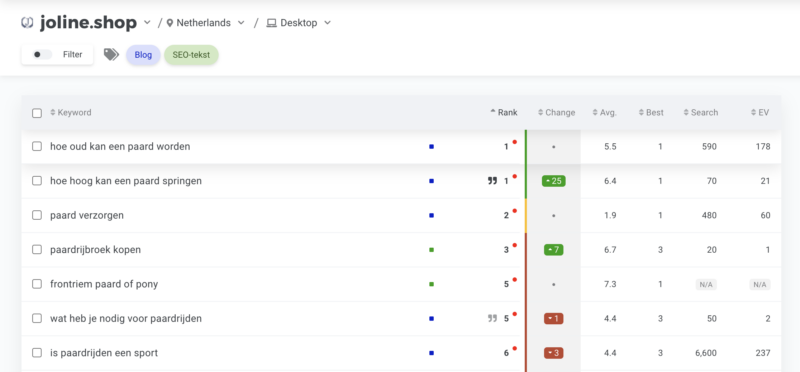Select the Blog tag
Viewport: 800px width, 372px height.
click(143, 55)
